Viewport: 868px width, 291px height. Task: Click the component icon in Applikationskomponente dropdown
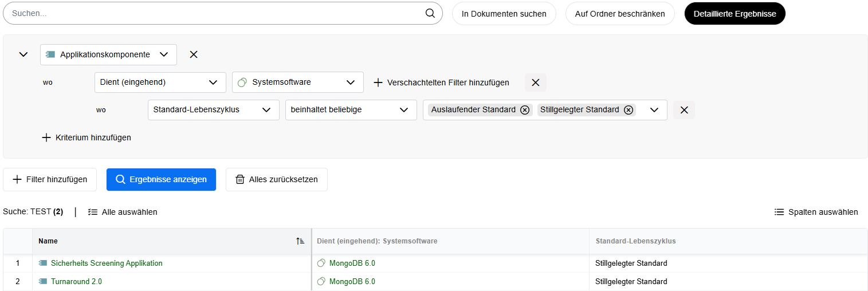pos(50,54)
